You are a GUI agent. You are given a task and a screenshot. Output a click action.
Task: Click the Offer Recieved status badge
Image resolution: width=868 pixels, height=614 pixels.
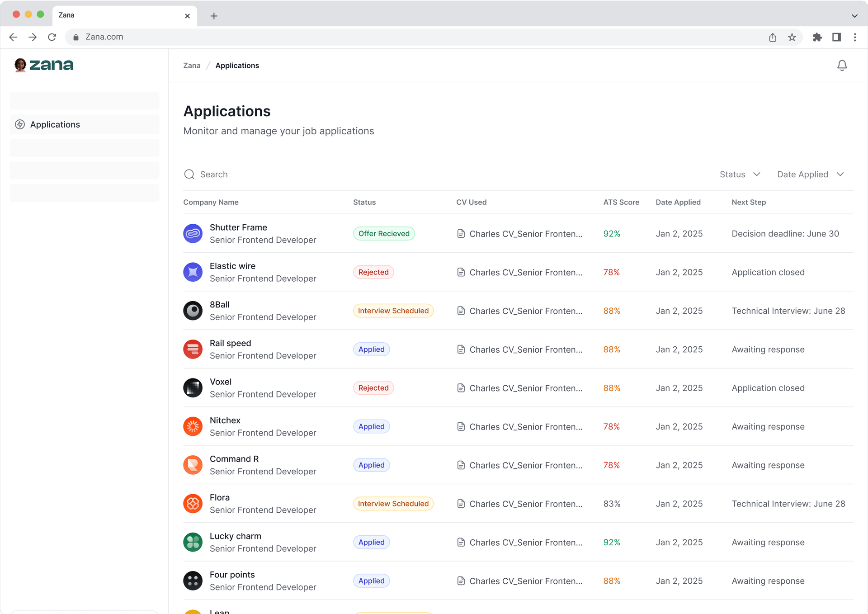384,234
